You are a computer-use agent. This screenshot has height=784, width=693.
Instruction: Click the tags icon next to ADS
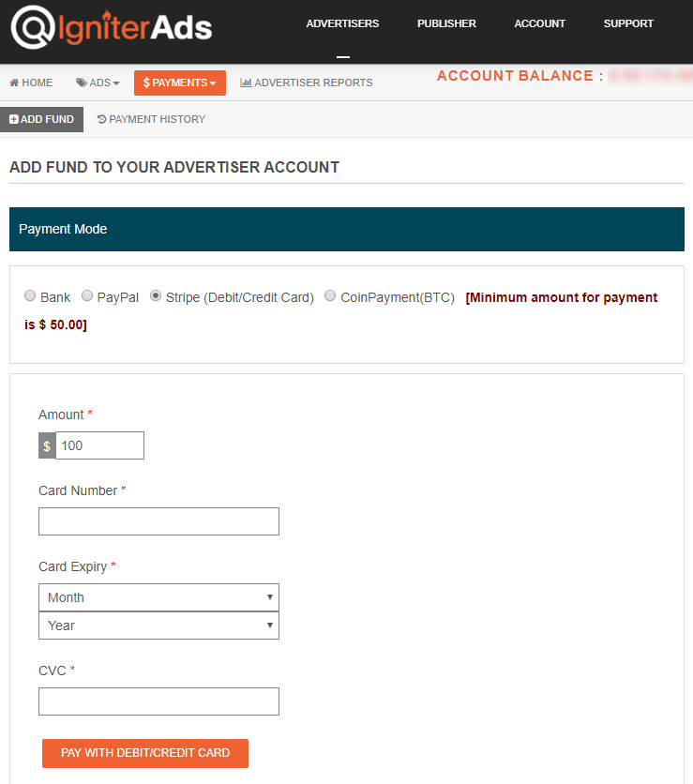pos(81,83)
